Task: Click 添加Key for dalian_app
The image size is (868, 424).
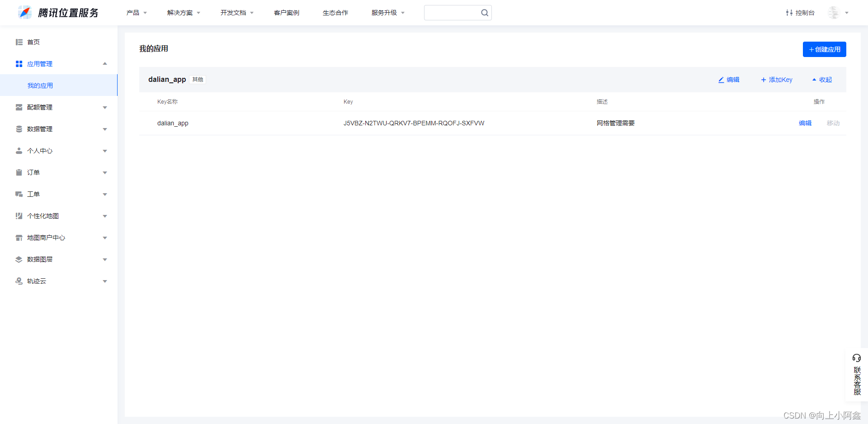Action: [x=777, y=80]
